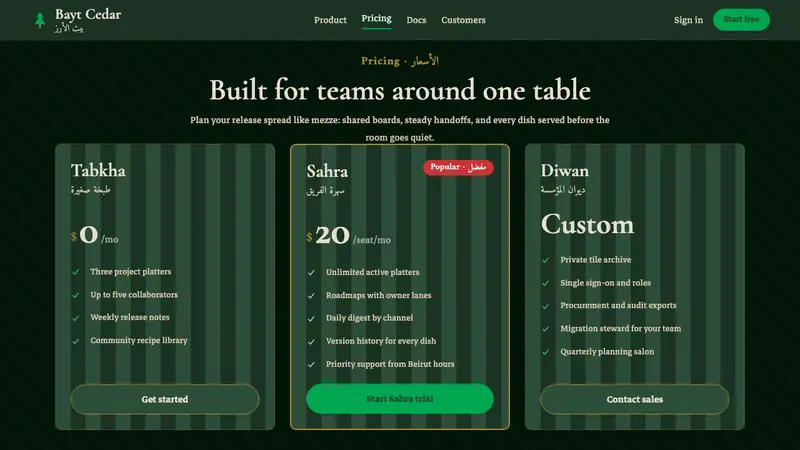Viewport: 800px width, 450px height.
Task: Click checkmark beside Community recipe library
Action: pos(76,341)
